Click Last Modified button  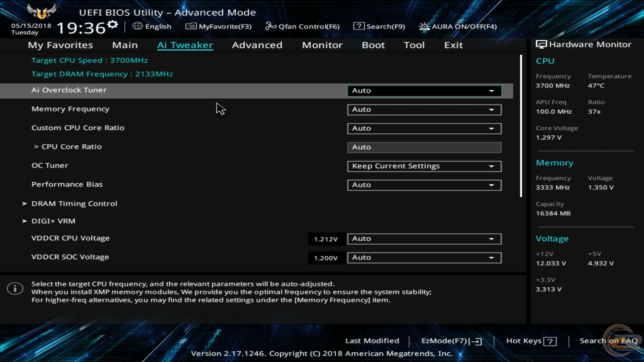372,341
